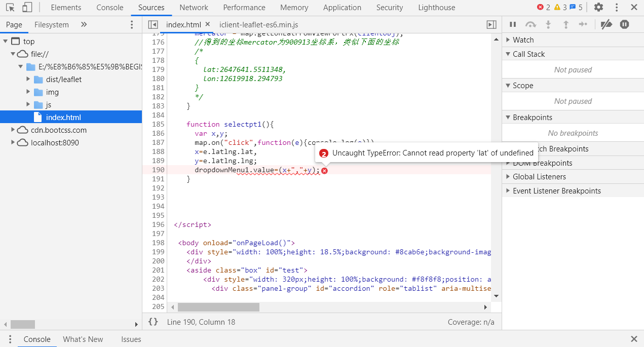The height and width of the screenshot is (347, 644).
Task: Click the Step over button
Action: [x=531, y=24]
